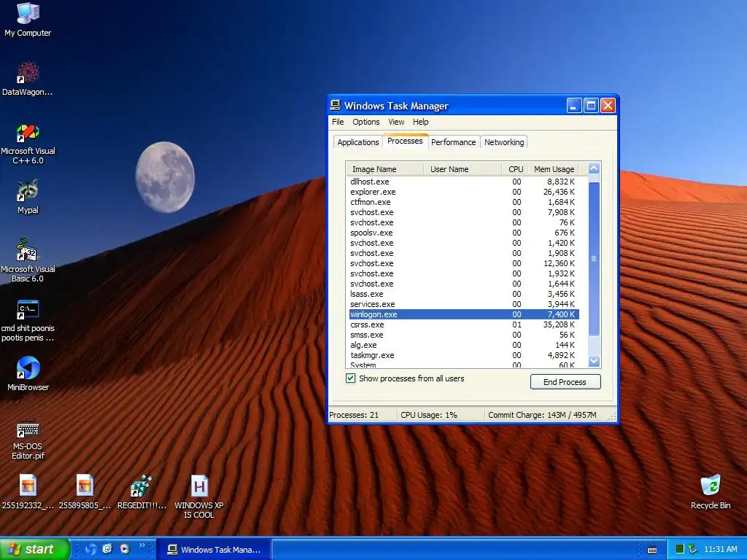This screenshot has height=560, width=747.
Task: Switch to the Performance tab
Action: pyautogui.click(x=453, y=142)
